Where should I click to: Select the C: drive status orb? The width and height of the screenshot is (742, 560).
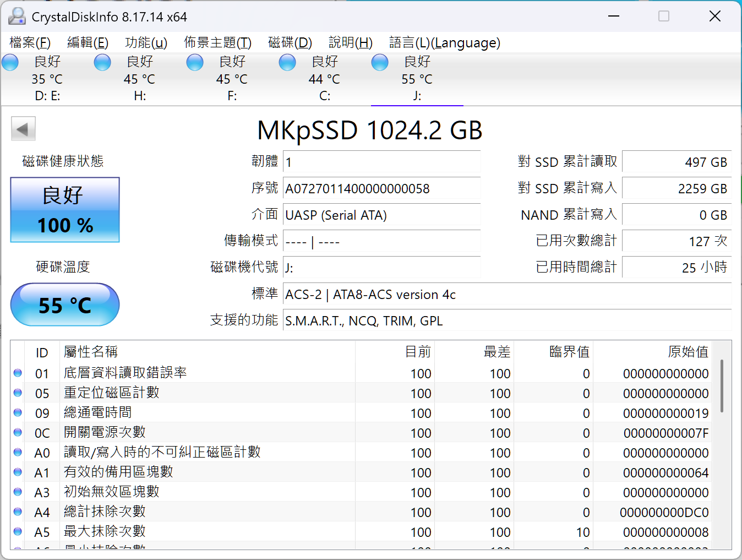pyautogui.click(x=287, y=62)
